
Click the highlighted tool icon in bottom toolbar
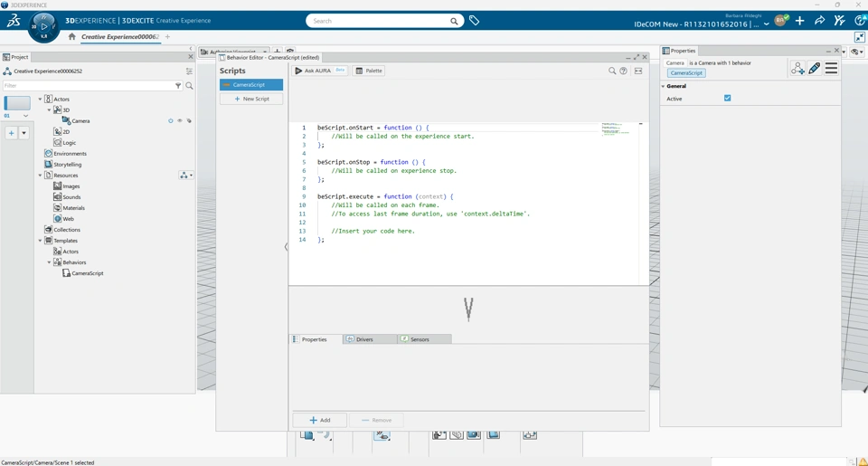(382, 435)
